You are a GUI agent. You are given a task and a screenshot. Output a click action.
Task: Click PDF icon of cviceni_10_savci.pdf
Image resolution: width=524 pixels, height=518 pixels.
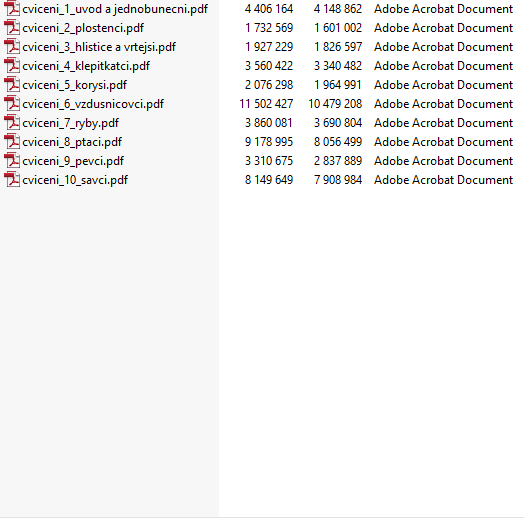click(12, 180)
